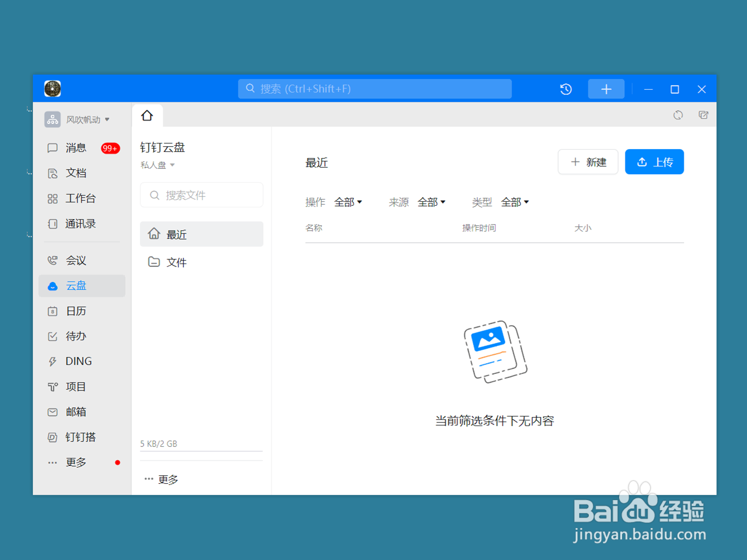Screen dimensions: 747x560
Task: Click the refresh icon below title bar
Action: (678, 115)
